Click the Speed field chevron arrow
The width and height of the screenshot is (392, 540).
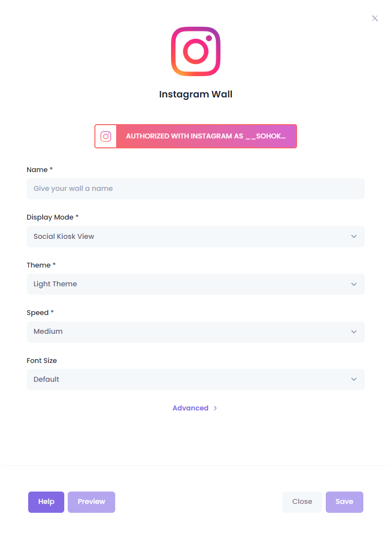354,332
